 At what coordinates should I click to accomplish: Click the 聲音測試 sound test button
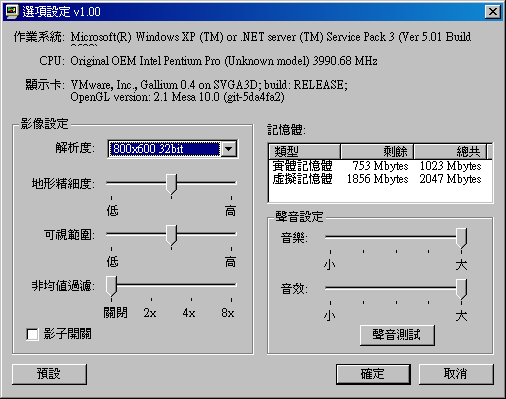tap(397, 335)
